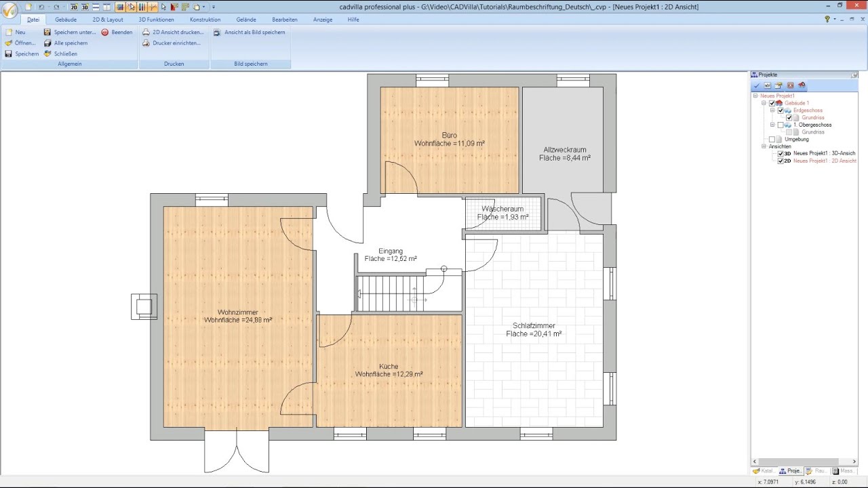Collapse the Neues Projekt1 tree node

click(755, 96)
